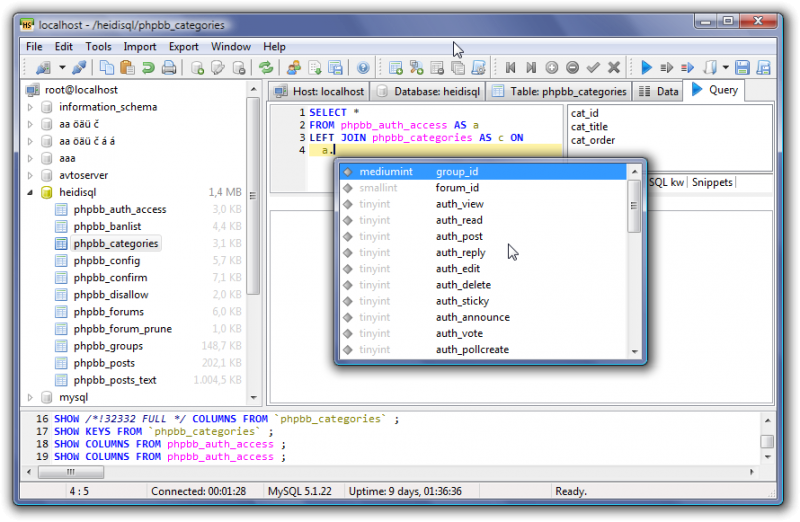Collapse the heidisql database node
The image size is (800, 522).
click(x=30, y=192)
